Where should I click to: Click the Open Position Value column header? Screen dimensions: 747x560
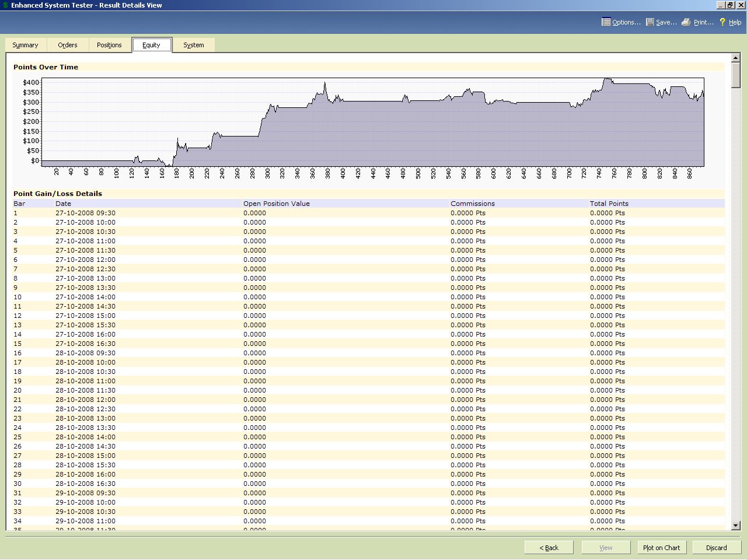click(x=277, y=204)
